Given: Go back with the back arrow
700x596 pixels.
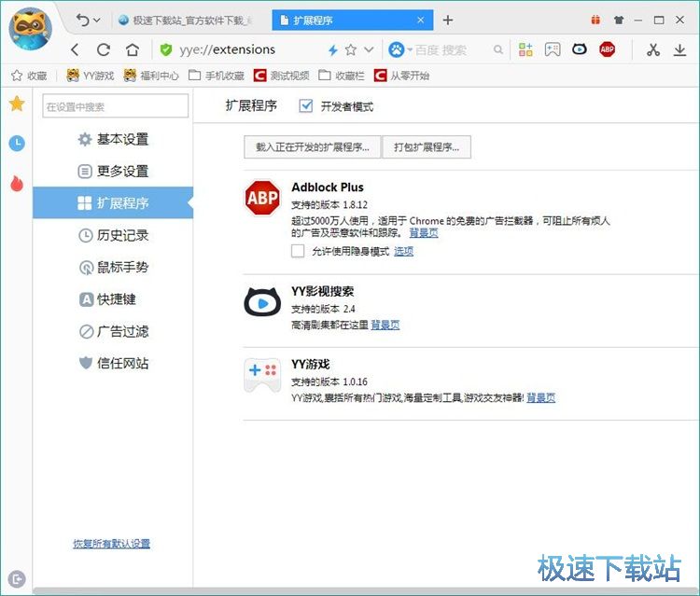Looking at the screenshot, I should (75, 49).
